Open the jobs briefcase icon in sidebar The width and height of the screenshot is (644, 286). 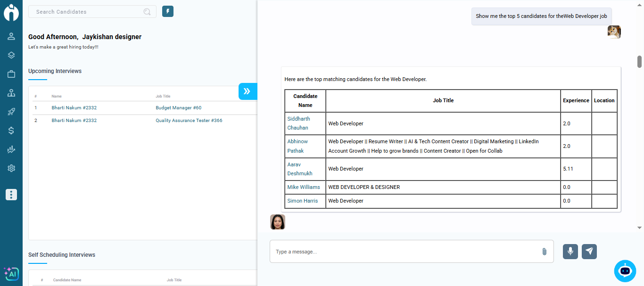click(11, 74)
